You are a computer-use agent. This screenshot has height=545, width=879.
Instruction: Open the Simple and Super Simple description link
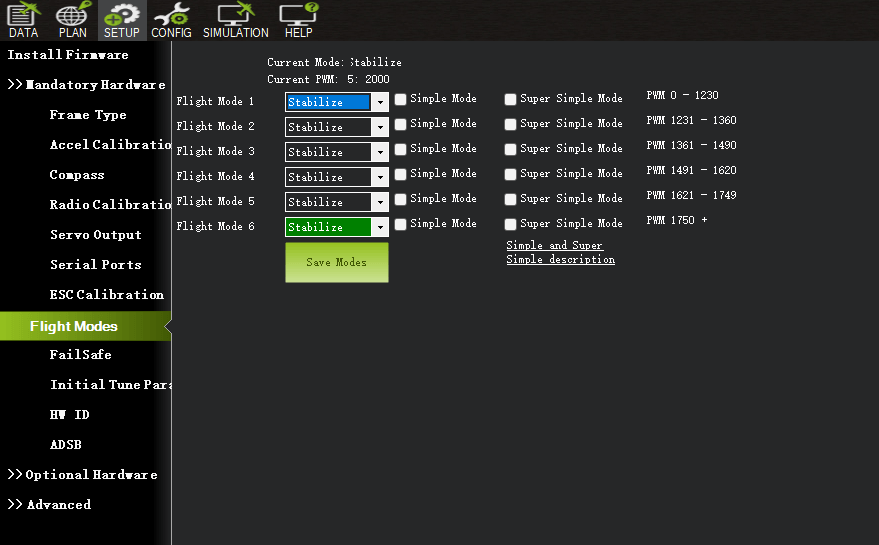pyautogui.click(x=559, y=252)
